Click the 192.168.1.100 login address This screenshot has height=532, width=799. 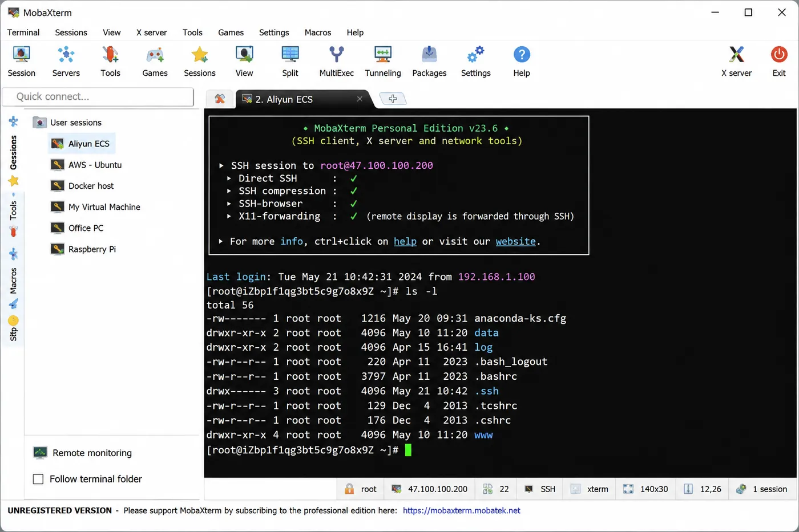coord(497,277)
